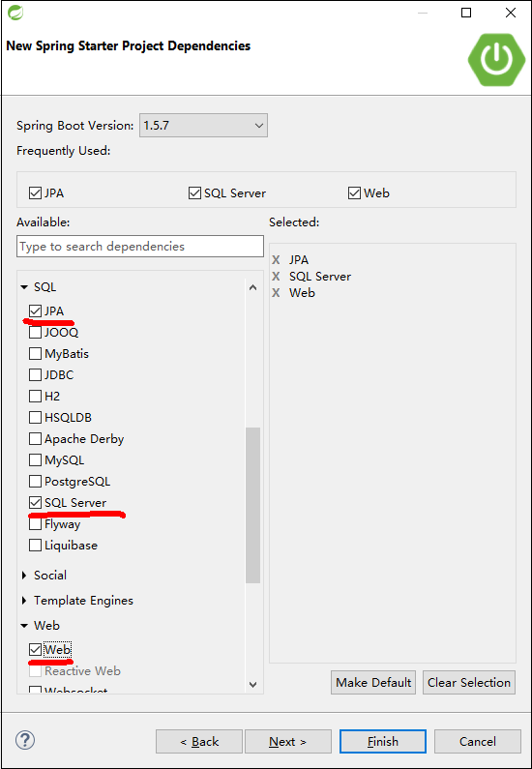Collapse the SQL category
The height and width of the screenshot is (769, 532).
[24, 287]
